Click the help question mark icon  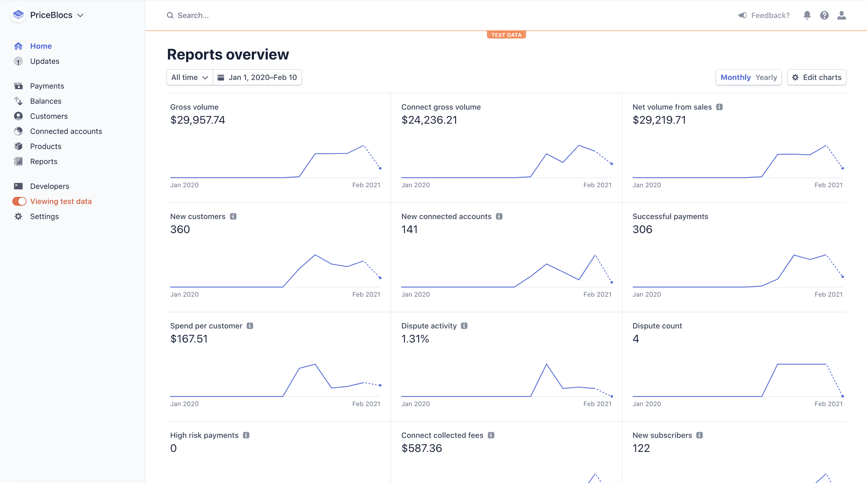coord(824,15)
